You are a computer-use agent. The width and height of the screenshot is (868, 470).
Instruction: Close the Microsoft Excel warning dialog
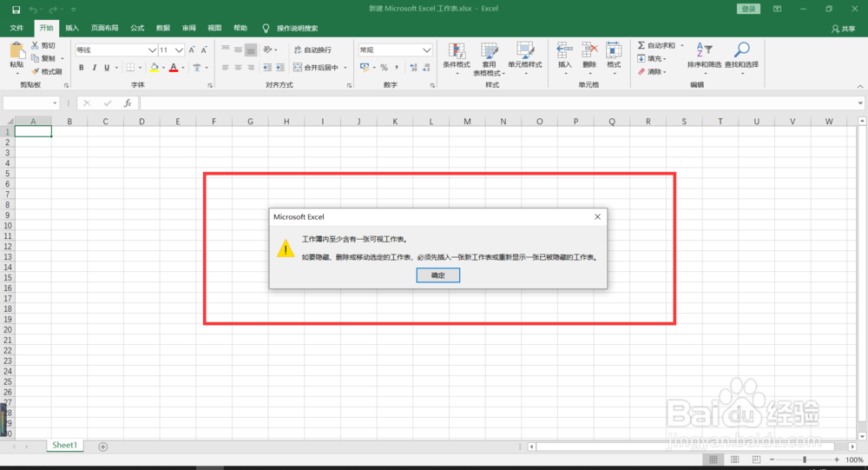click(597, 216)
